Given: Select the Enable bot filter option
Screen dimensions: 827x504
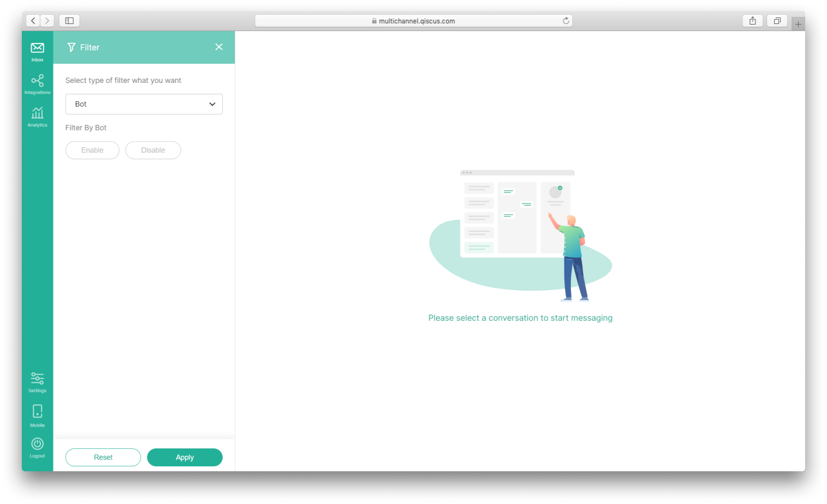Looking at the screenshot, I should [x=92, y=150].
